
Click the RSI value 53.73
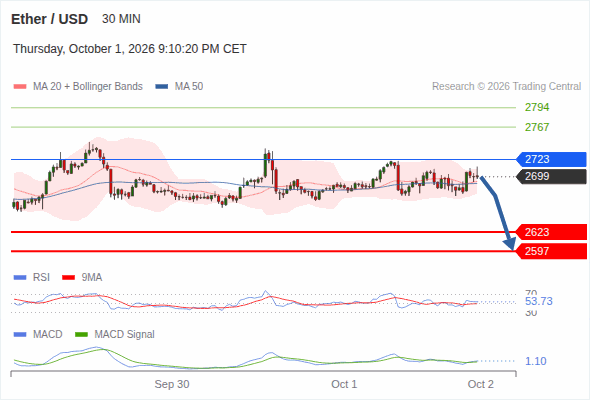point(539,301)
